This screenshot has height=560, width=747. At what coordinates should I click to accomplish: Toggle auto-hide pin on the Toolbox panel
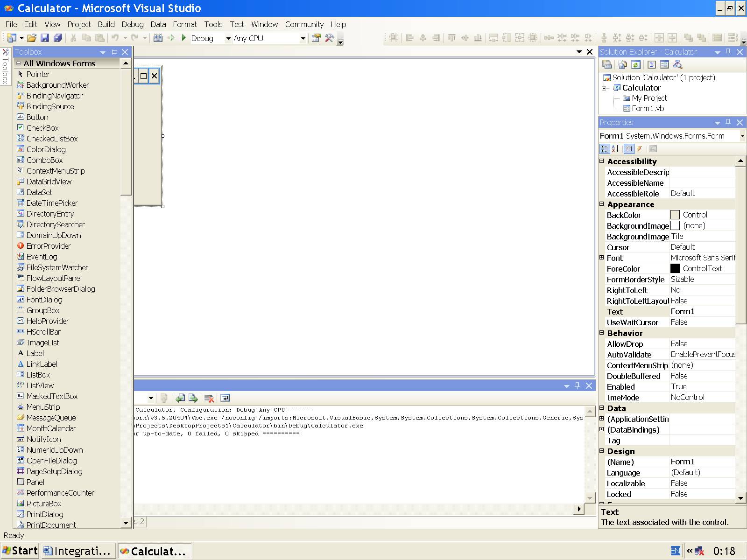pyautogui.click(x=113, y=52)
